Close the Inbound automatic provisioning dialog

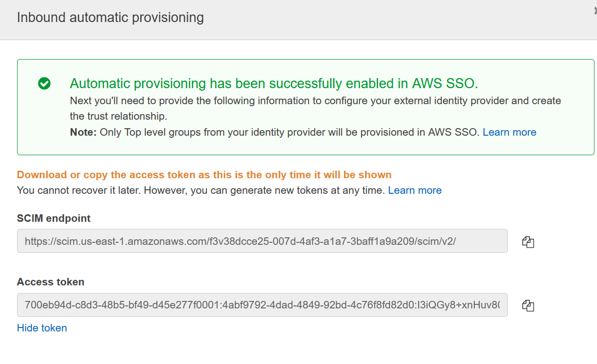pyautogui.click(x=595, y=12)
